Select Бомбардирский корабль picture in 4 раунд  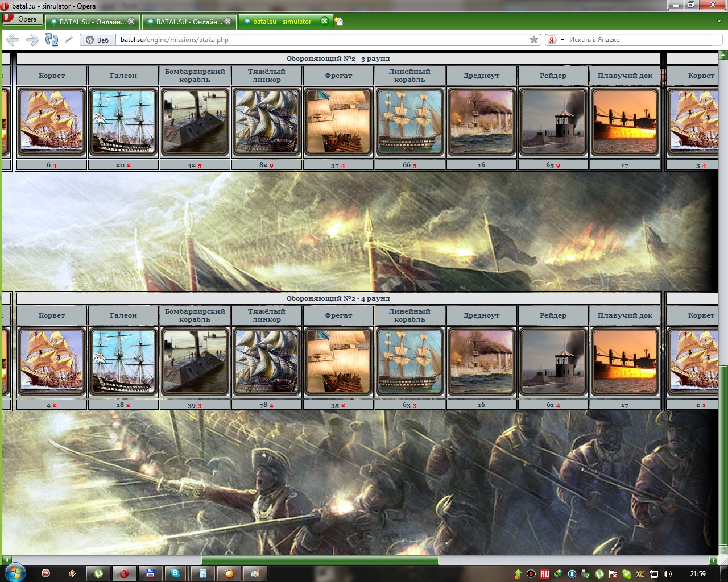point(195,361)
